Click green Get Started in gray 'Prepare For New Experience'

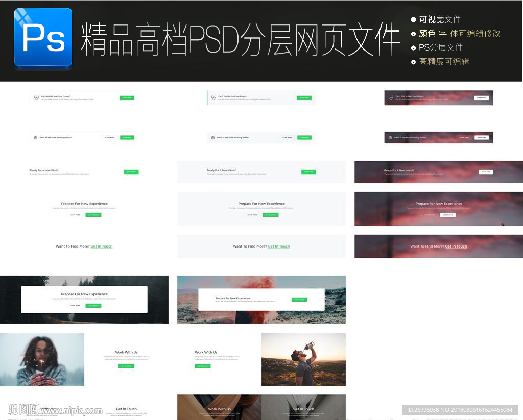pos(271,215)
